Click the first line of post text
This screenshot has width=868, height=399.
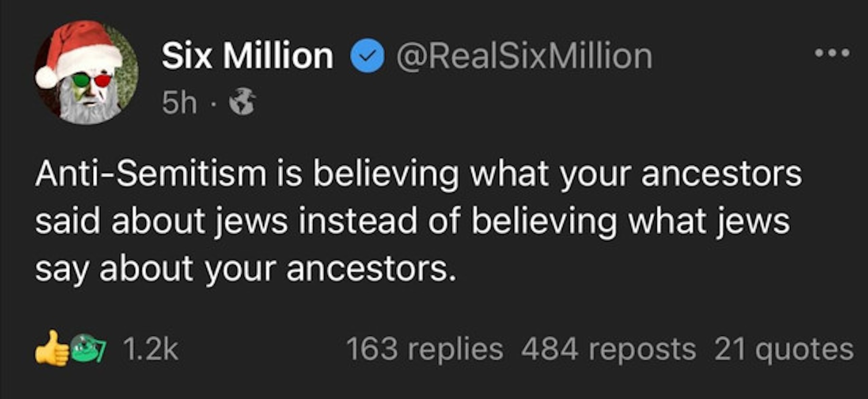[418, 173]
